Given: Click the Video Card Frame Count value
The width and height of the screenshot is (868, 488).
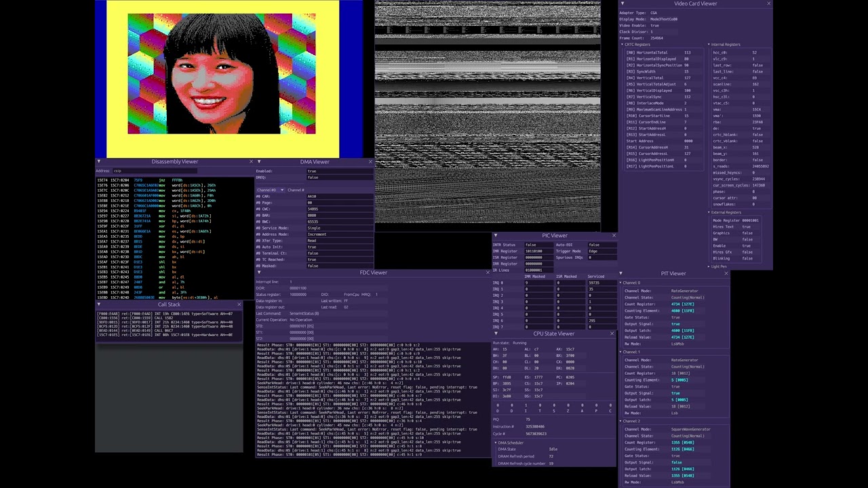Looking at the screenshot, I should pos(656,38).
